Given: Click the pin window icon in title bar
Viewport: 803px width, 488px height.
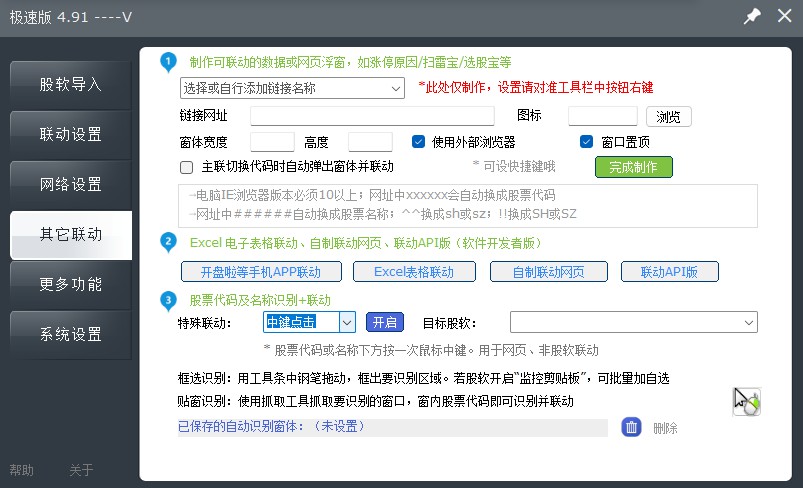Looking at the screenshot, I should coord(751,17).
